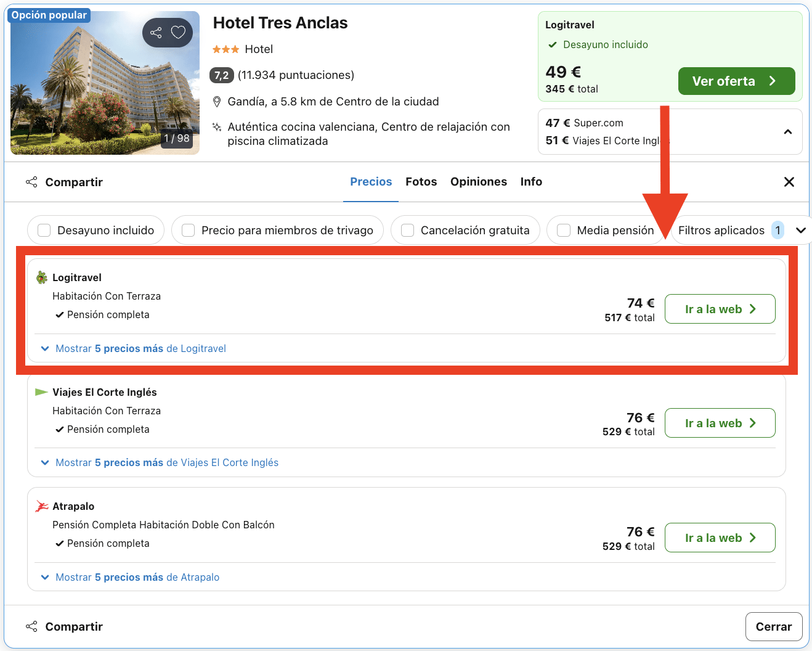This screenshot has width=812, height=651.
Task: Enable the Desayuno incluido filter checkbox
Action: tap(44, 230)
